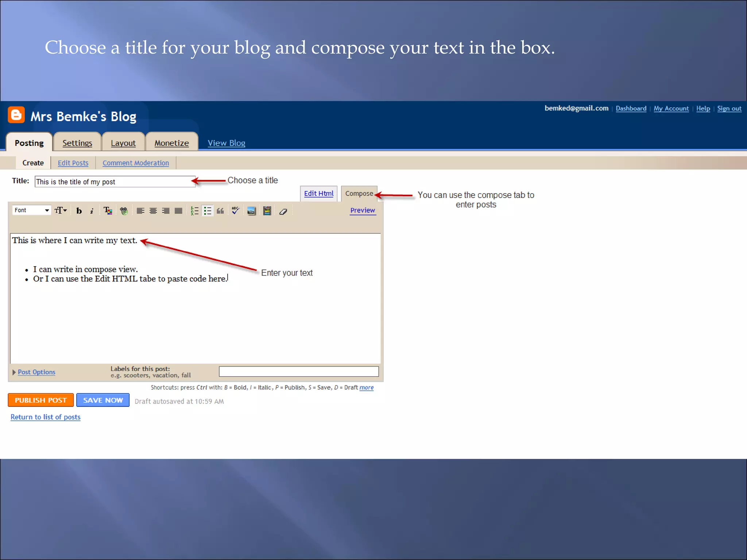Open the Monetize tab
This screenshot has width=747, height=560.
pyautogui.click(x=172, y=143)
